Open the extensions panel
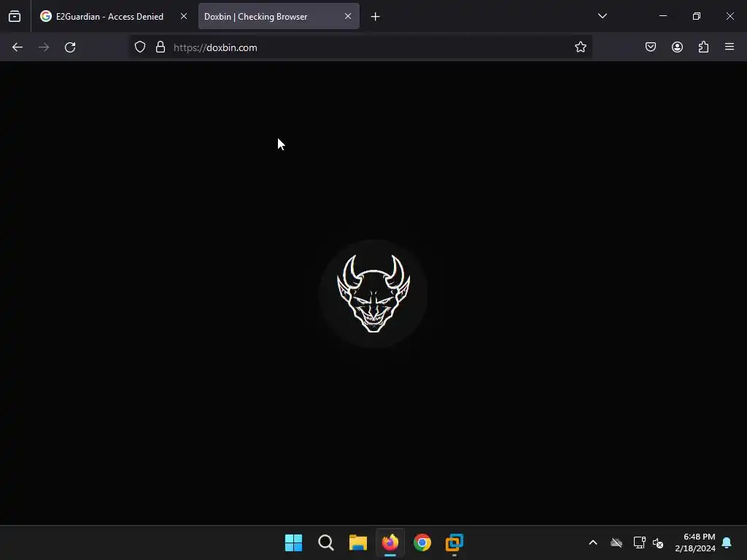This screenshot has height=560, width=747. coord(703,47)
